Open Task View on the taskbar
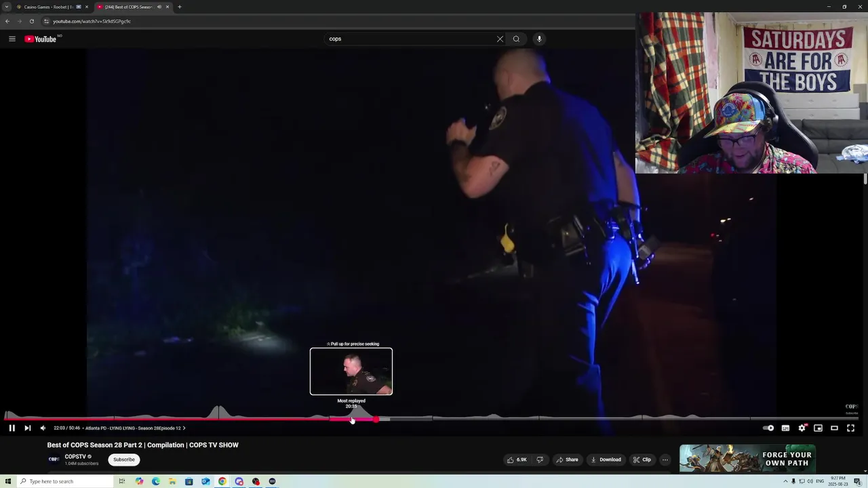This screenshot has height=488, width=868. tap(122, 481)
